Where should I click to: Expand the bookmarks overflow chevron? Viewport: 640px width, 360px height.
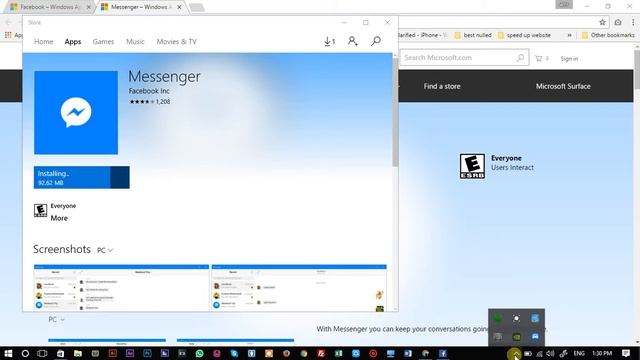point(569,35)
